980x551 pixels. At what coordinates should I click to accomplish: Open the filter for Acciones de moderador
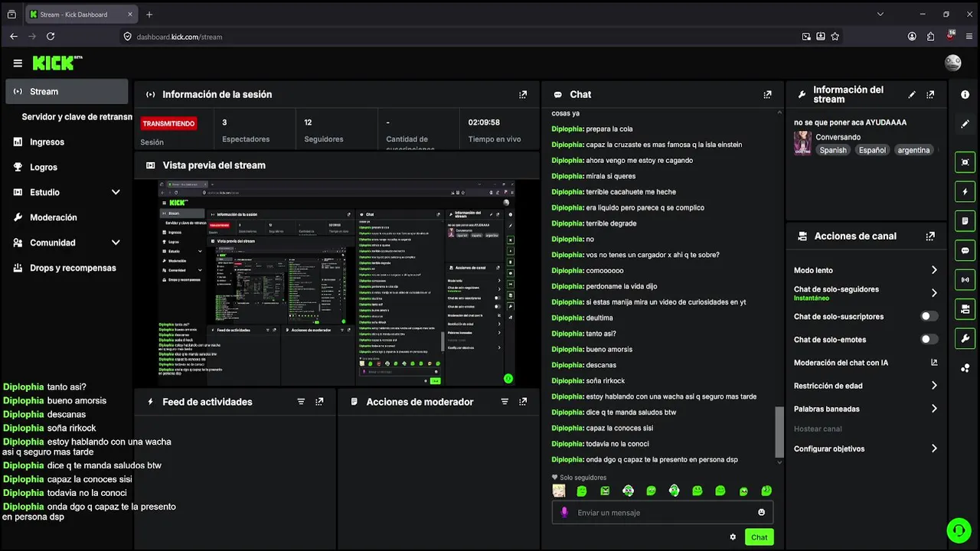(505, 402)
